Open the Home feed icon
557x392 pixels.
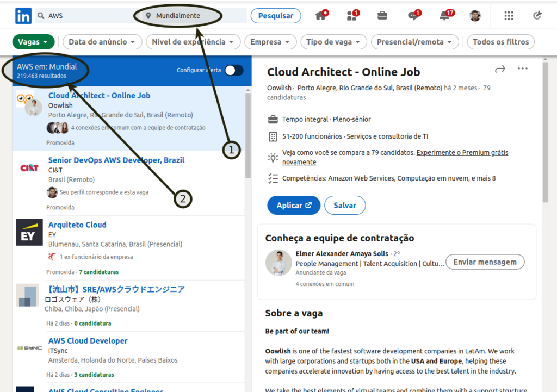(321, 16)
